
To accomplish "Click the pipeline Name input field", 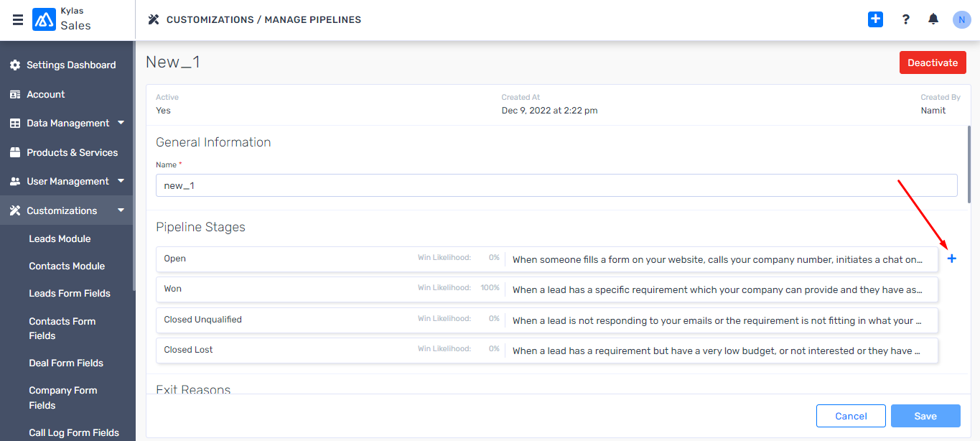I will click(x=556, y=185).
